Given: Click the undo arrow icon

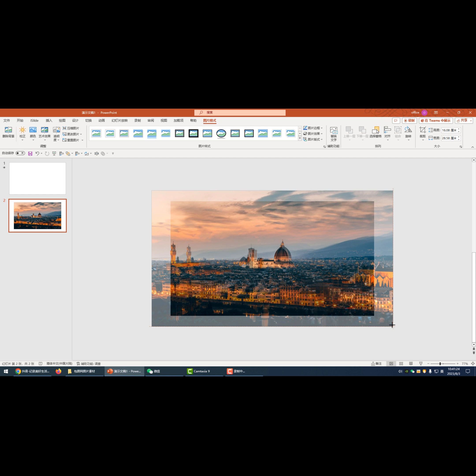Looking at the screenshot, I should (37, 154).
